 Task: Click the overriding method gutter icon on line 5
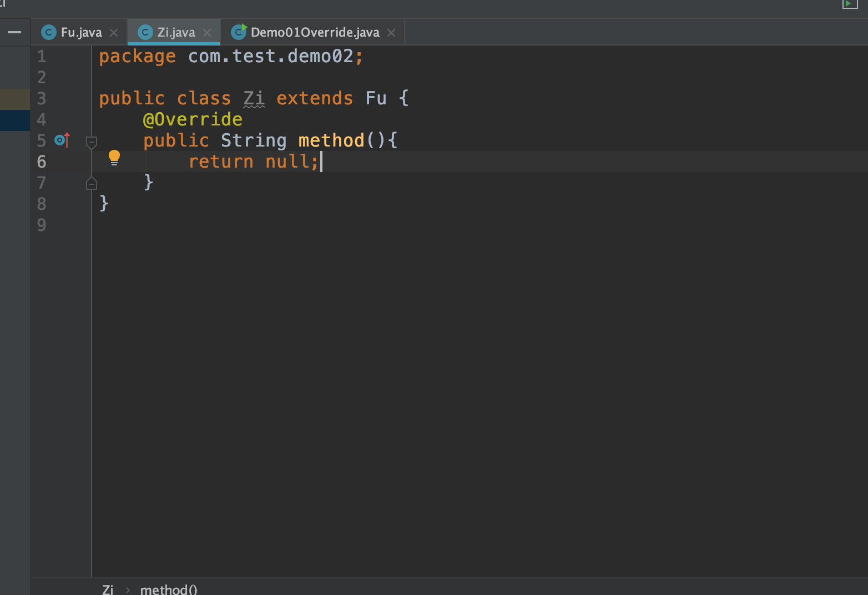(62, 140)
